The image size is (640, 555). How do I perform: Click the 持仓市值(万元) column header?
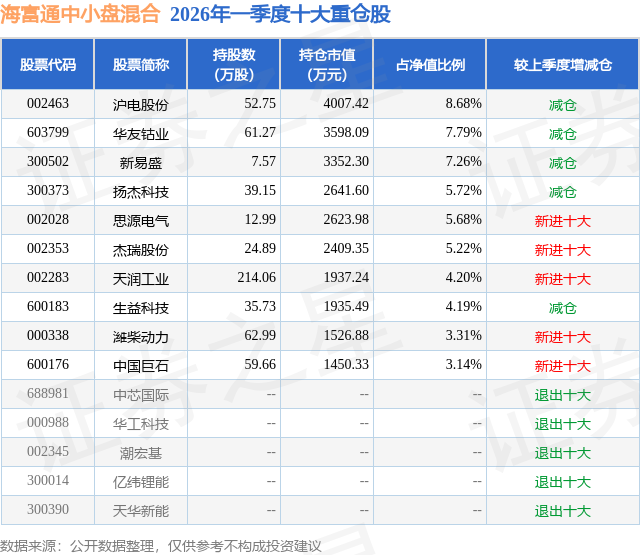(x=327, y=64)
